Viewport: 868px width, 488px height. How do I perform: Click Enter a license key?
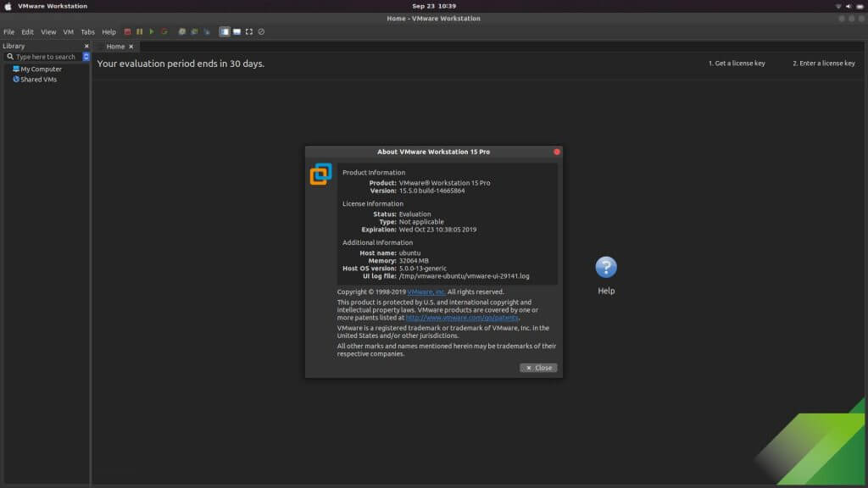(823, 63)
